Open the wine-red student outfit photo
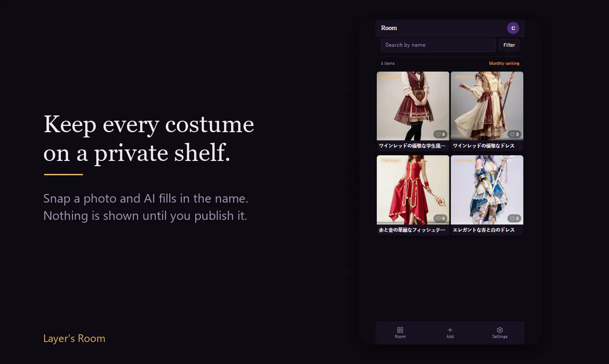The image size is (609, 364). (x=413, y=106)
